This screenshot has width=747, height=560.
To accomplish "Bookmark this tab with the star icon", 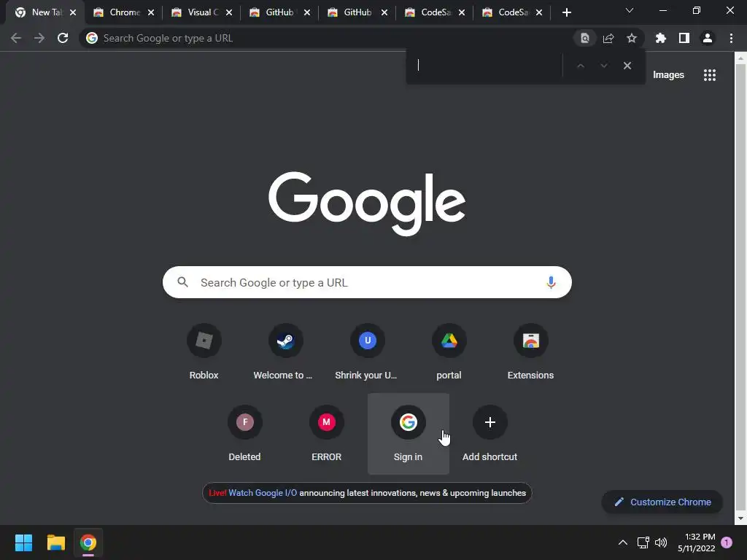I will tap(632, 38).
